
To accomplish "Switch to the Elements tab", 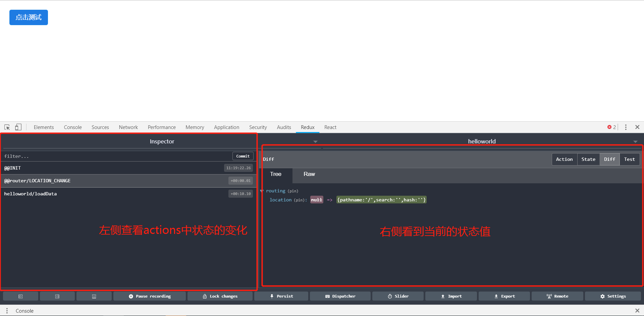I will point(44,127).
